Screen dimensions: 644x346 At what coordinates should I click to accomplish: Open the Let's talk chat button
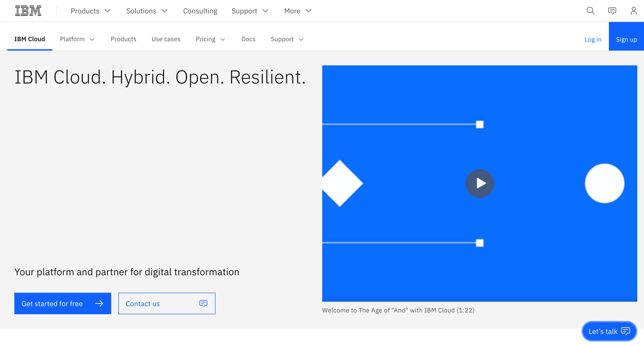(x=609, y=331)
